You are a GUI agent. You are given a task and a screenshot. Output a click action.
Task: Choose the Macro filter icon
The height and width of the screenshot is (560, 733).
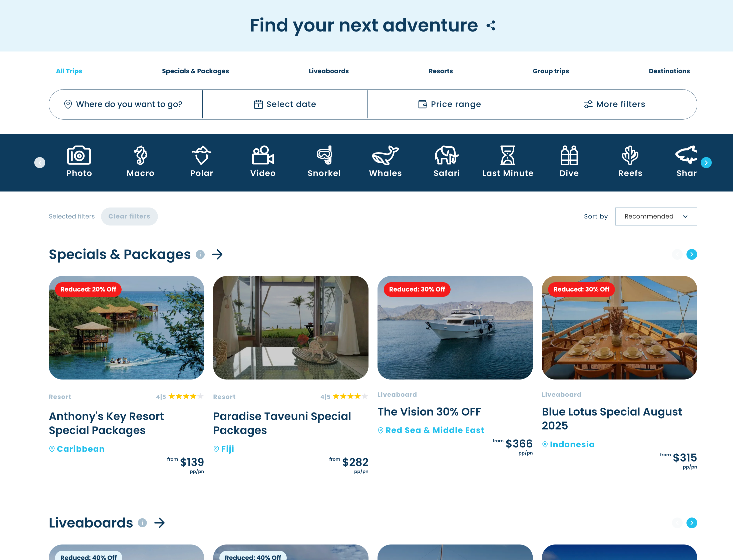pos(140,155)
